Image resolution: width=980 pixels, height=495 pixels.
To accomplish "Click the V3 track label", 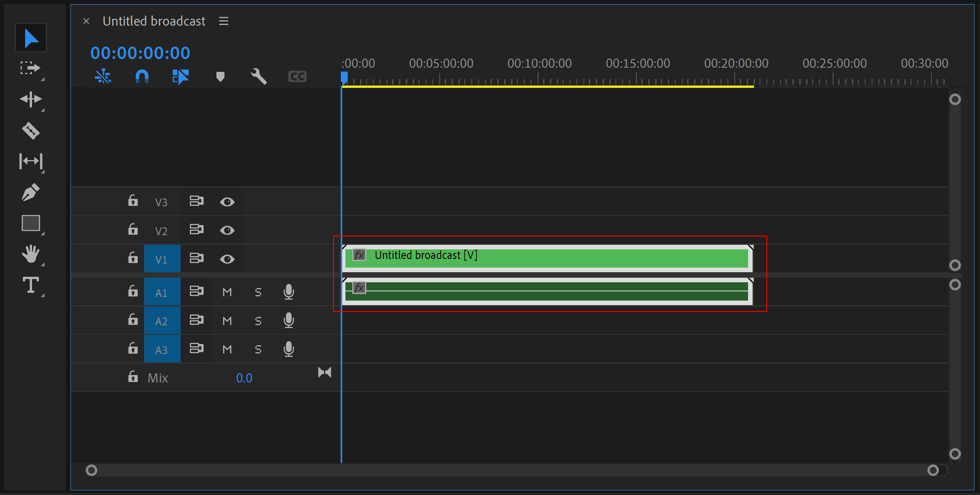I will [x=161, y=202].
